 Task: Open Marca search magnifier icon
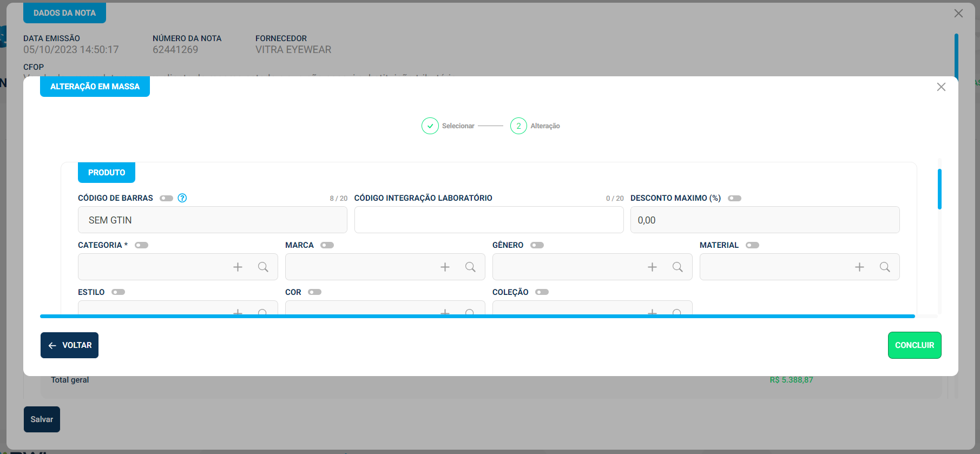click(x=470, y=267)
